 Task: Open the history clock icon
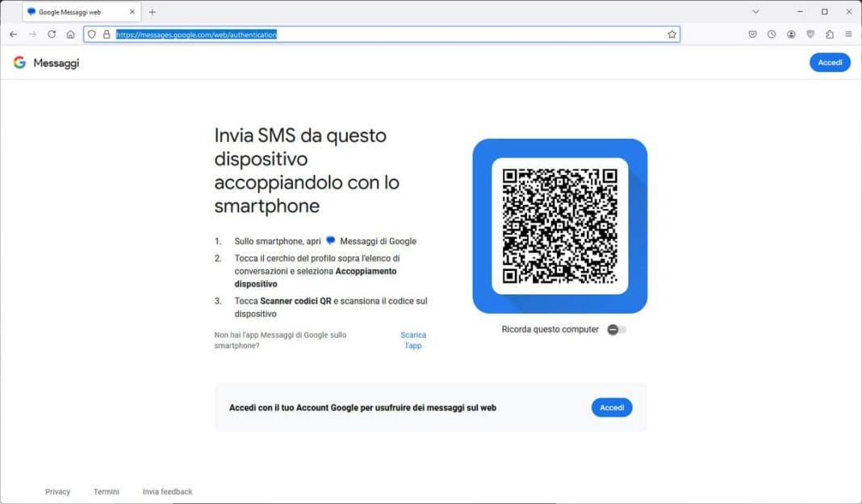click(772, 34)
